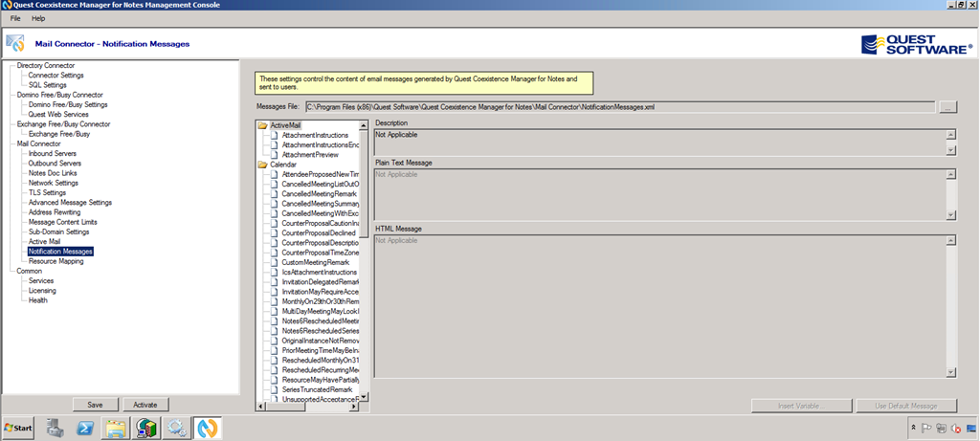Click the Save button
Image resolution: width=980 pixels, height=441 pixels.
coord(95,405)
